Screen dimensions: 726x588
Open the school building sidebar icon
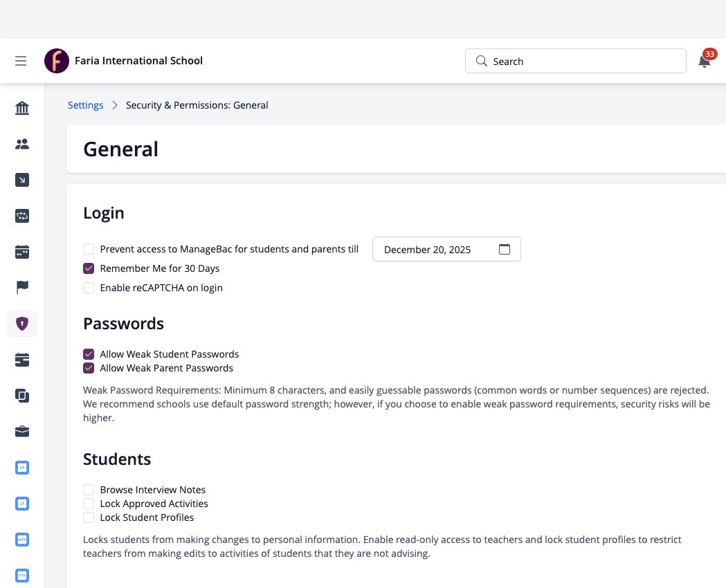point(21,108)
